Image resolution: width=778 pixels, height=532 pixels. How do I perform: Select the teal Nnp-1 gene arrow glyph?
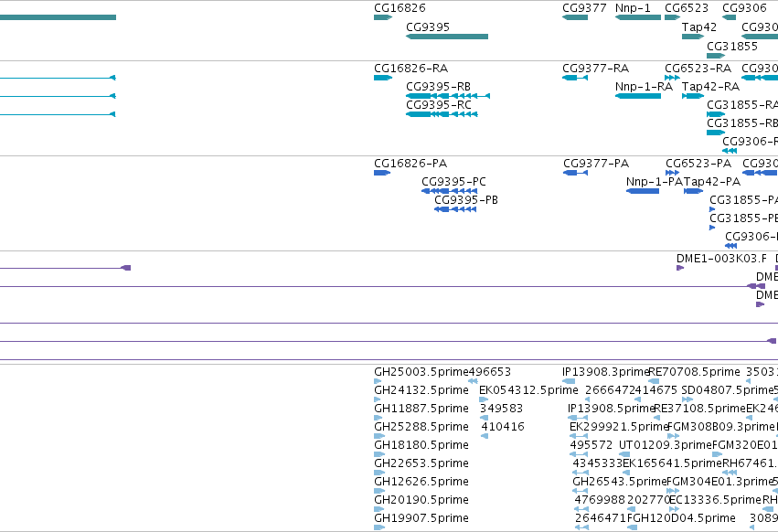[x=637, y=17]
